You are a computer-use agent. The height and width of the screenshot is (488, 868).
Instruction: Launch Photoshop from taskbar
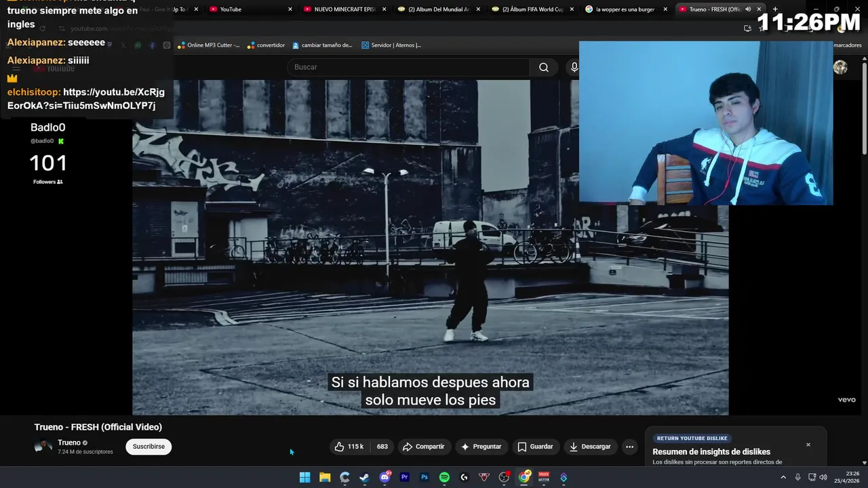[425, 477]
